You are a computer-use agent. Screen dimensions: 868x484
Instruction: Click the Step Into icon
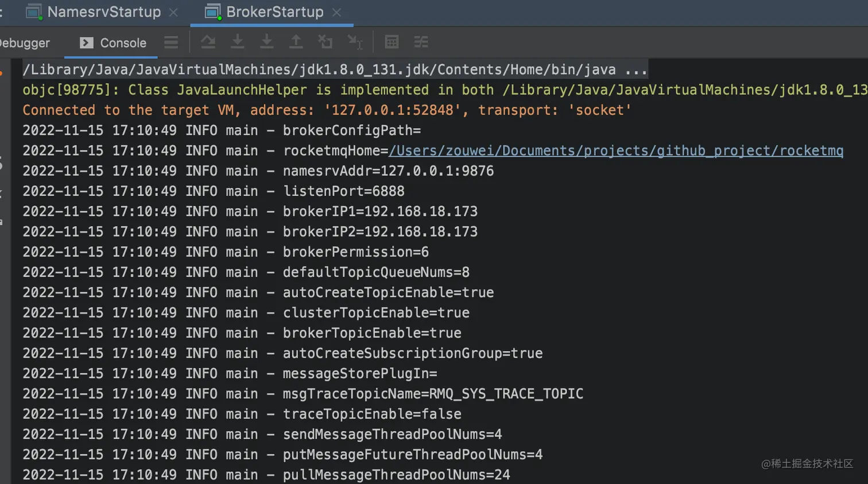point(237,42)
